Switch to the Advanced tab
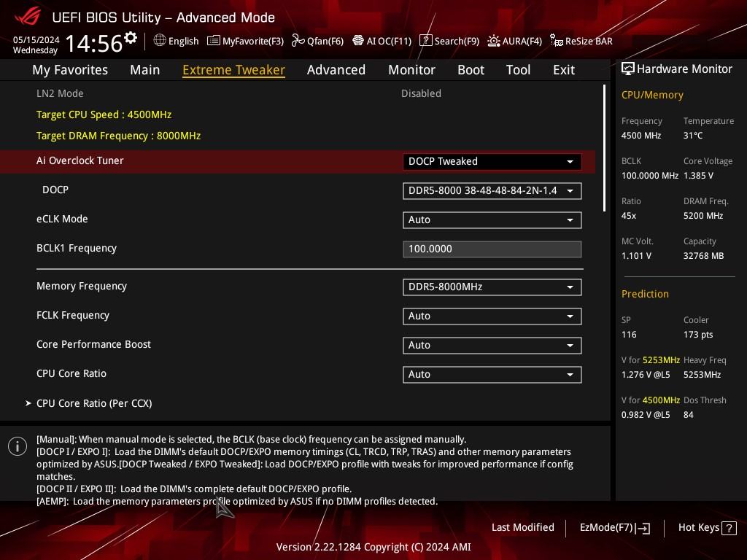Viewport: 747px width, 560px height. 336,70
